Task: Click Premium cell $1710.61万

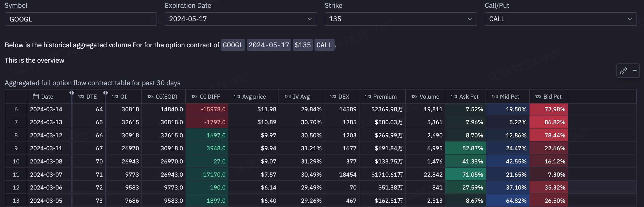Action: pos(382,174)
